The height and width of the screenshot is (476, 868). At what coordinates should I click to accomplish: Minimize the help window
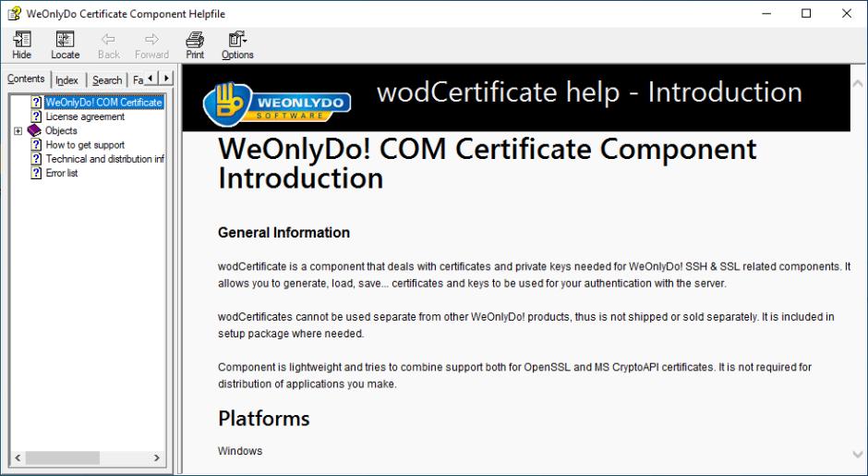(766, 13)
